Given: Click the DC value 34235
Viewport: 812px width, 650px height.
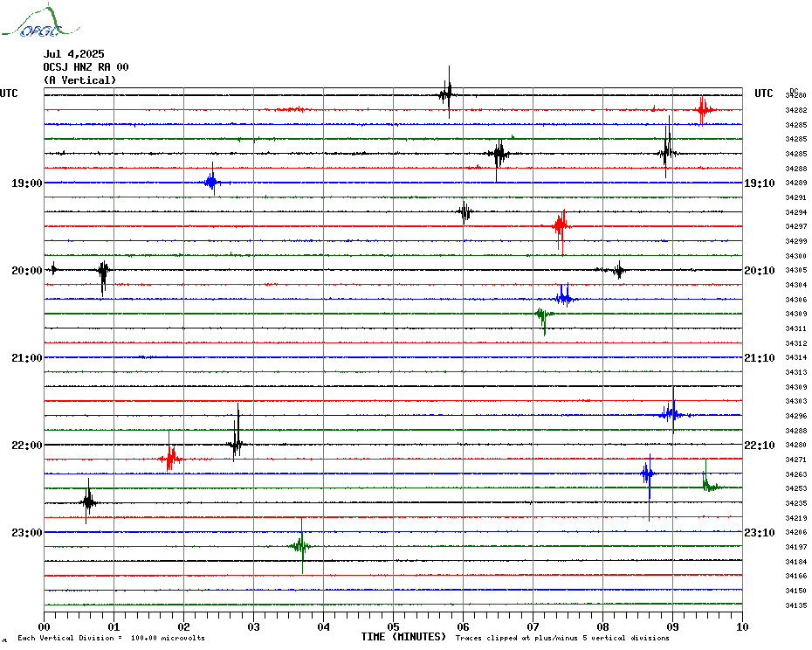Looking at the screenshot, I should coord(796,503).
